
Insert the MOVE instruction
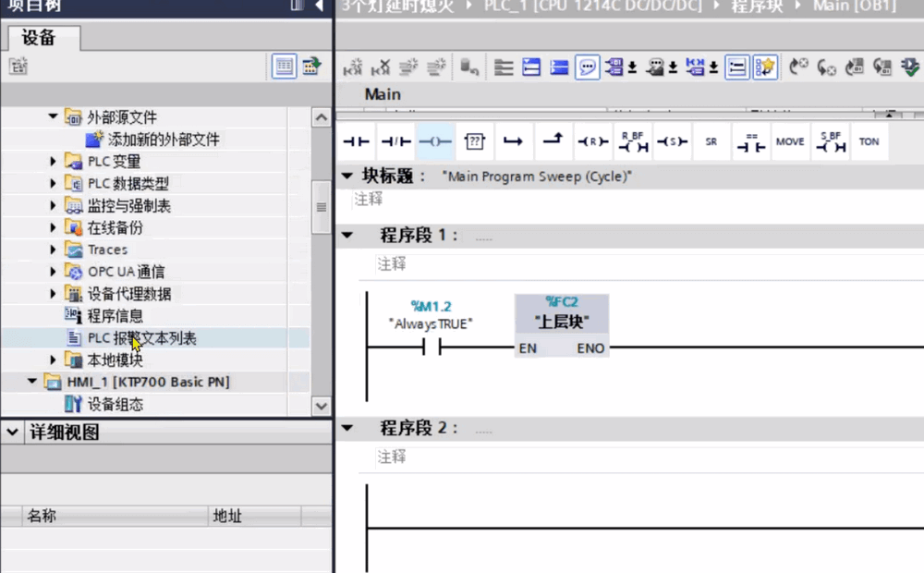point(790,142)
